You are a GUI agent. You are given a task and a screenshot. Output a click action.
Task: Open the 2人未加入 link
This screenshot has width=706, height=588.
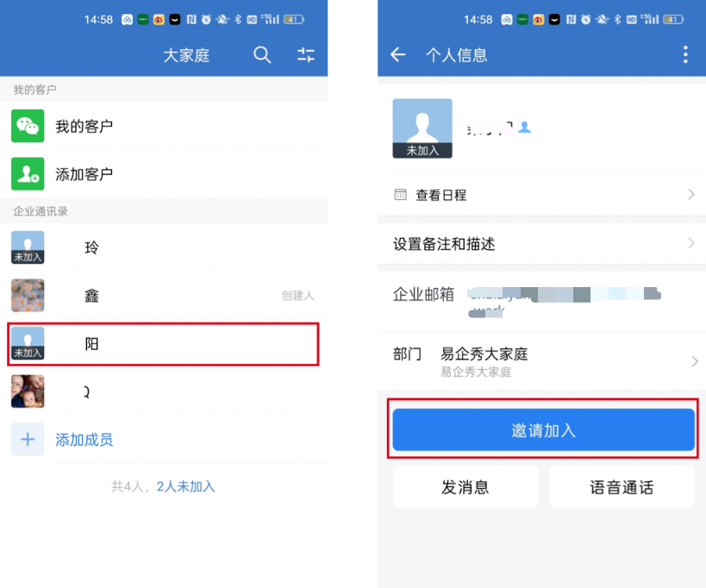click(185, 486)
